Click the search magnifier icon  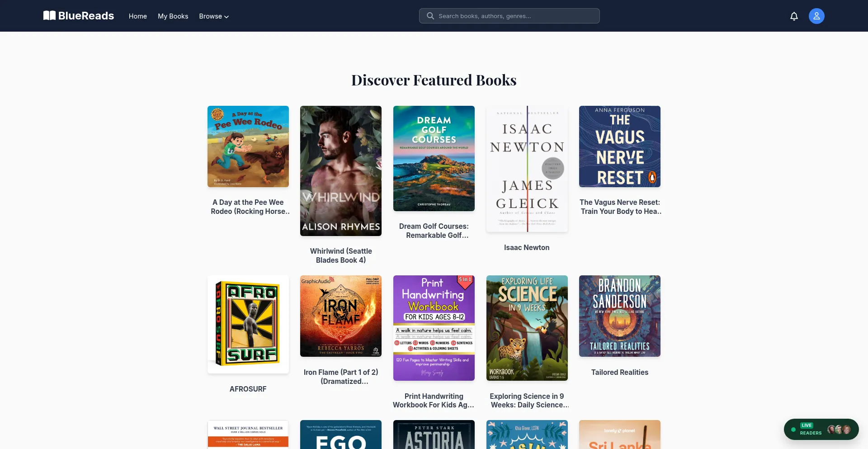point(430,16)
